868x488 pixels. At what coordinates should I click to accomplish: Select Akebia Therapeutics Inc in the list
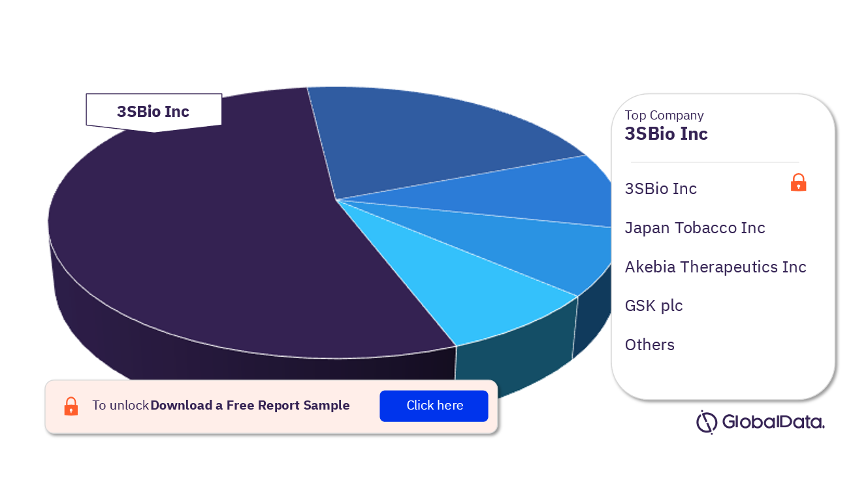[716, 267]
